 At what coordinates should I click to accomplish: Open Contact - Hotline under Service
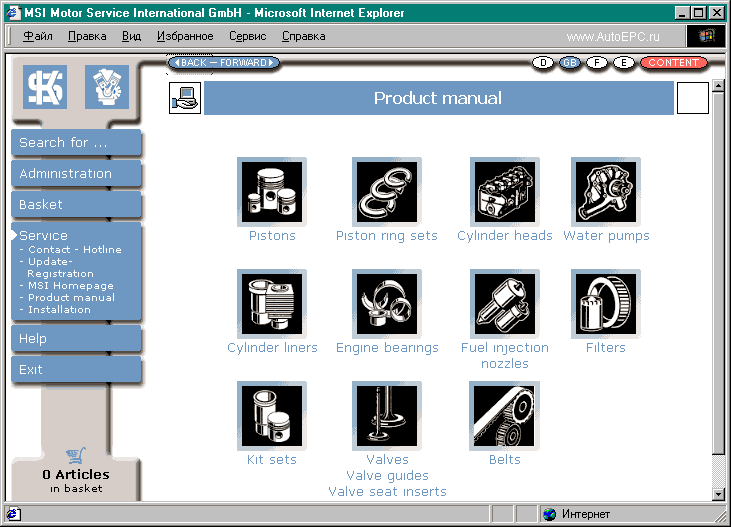pos(75,250)
